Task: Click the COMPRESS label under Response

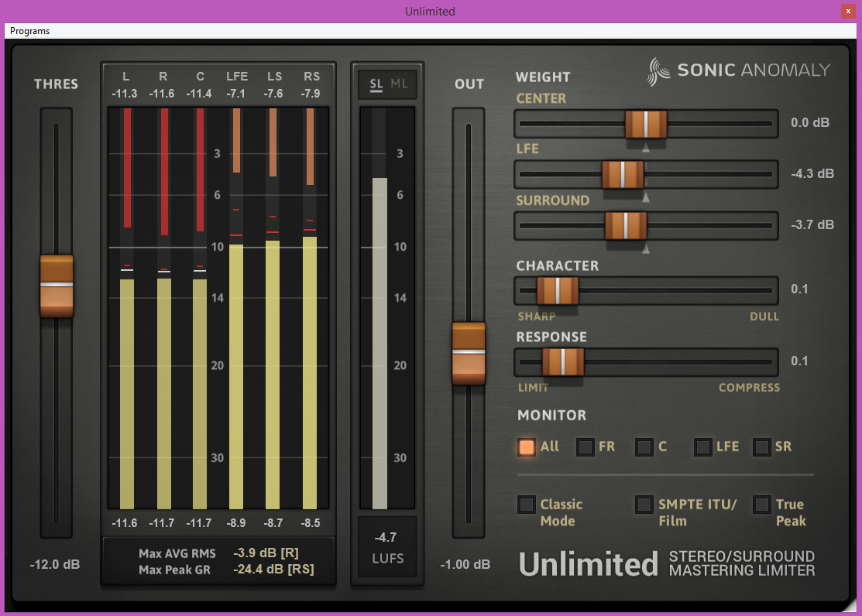Action: pyautogui.click(x=749, y=388)
